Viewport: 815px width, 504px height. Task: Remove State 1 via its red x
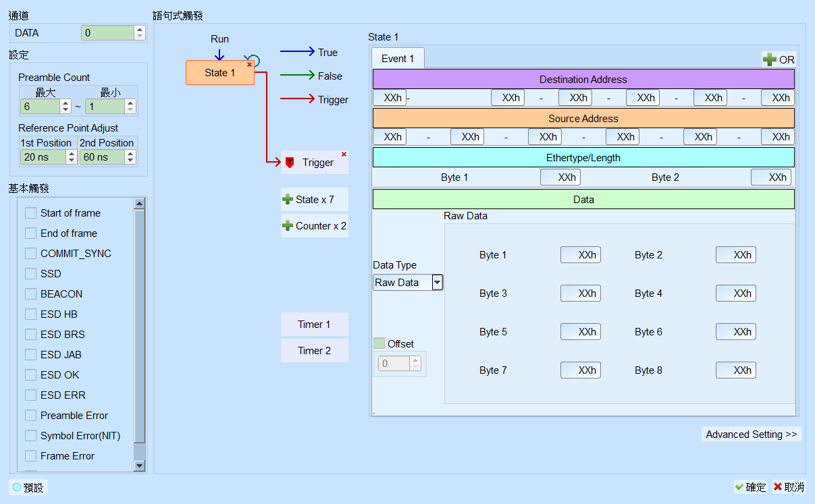249,64
